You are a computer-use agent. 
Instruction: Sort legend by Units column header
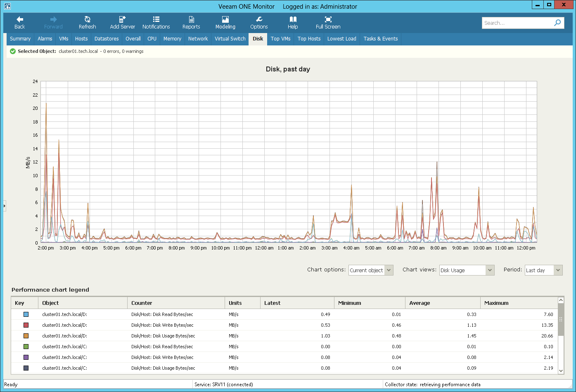pyautogui.click(x=242, y=303)
